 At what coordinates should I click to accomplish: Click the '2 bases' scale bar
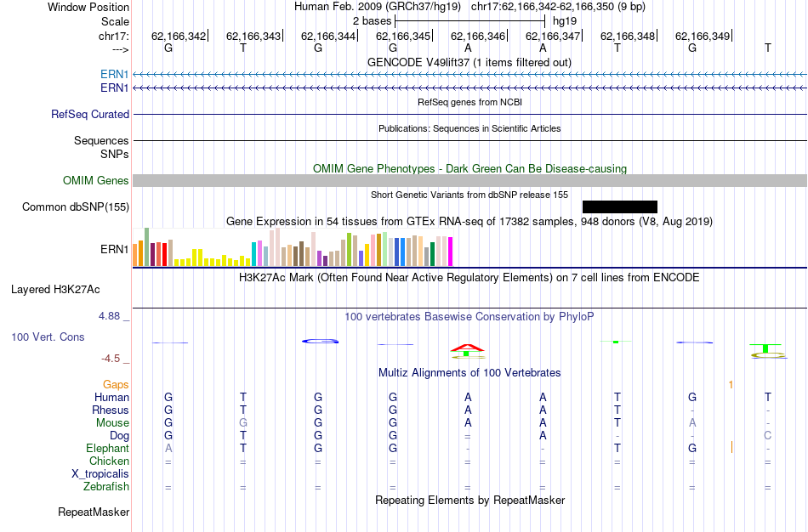(x=469, y=21)
